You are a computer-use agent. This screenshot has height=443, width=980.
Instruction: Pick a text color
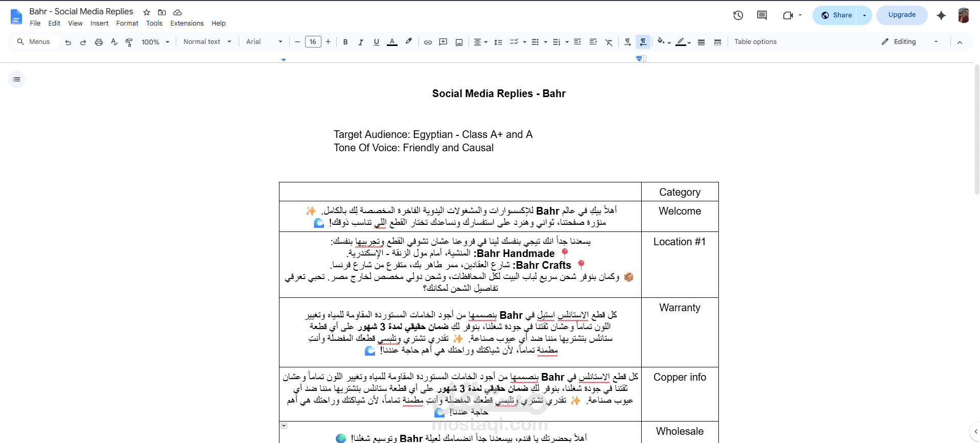pyautogui.click(x=392, y=42)
